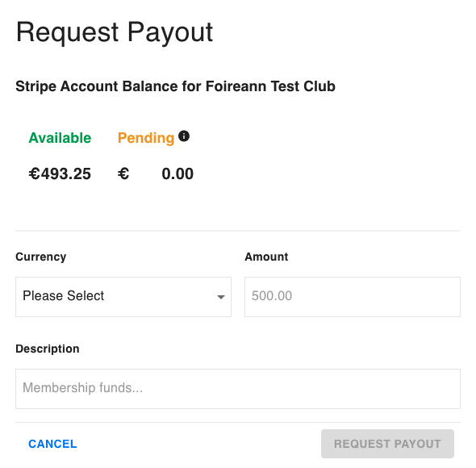Click the Currency field label
Viewport: 476px width, 468px height.
[40, 257]
